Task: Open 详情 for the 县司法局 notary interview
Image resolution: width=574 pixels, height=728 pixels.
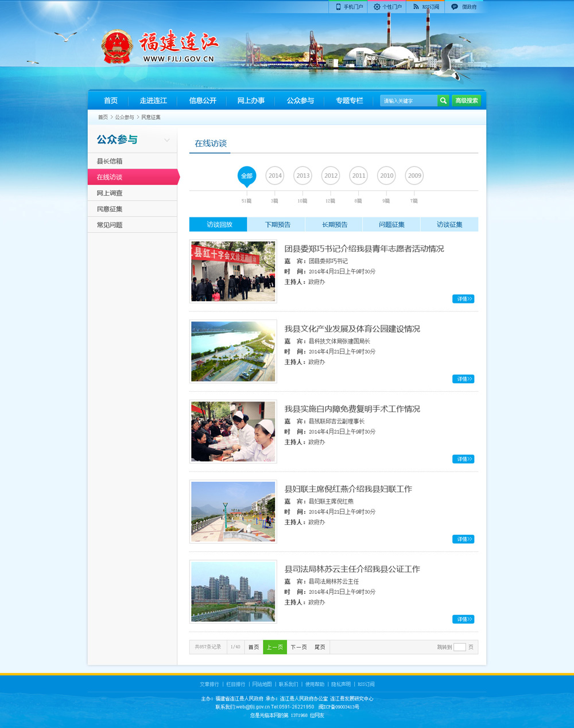Action: tap(463, 619)
